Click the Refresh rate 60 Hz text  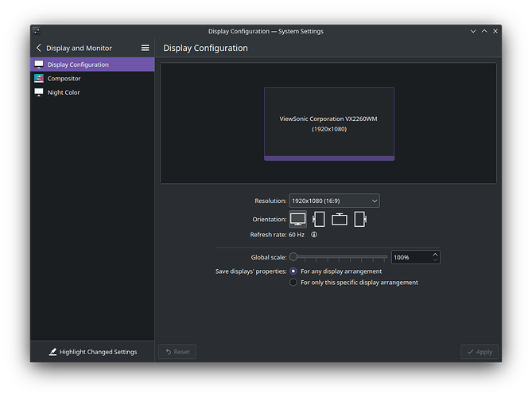point(278,235)
